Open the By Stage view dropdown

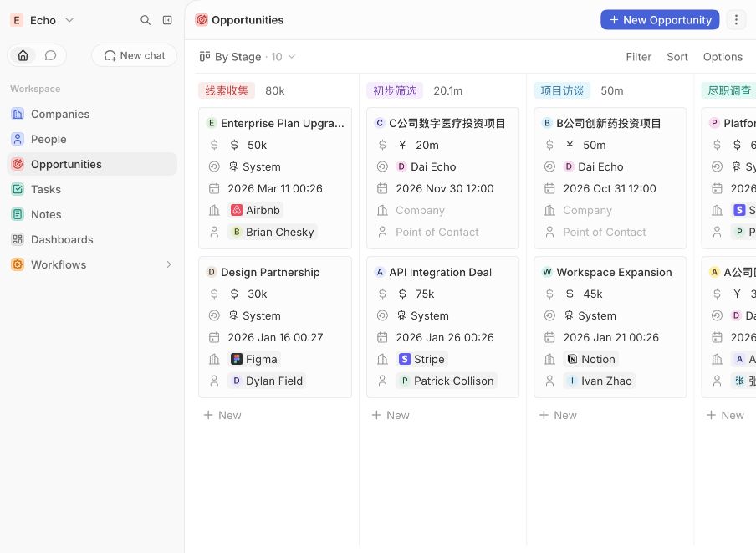[x=248, y=57]
